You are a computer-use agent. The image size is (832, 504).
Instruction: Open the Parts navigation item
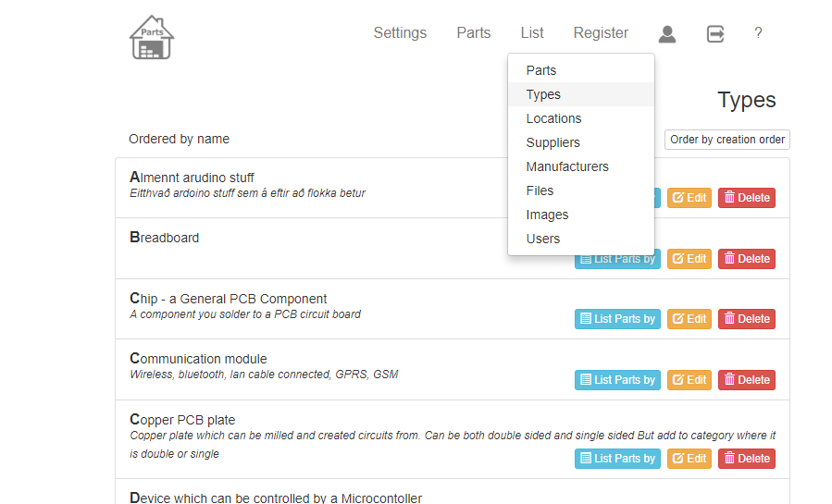pos(474,33)
